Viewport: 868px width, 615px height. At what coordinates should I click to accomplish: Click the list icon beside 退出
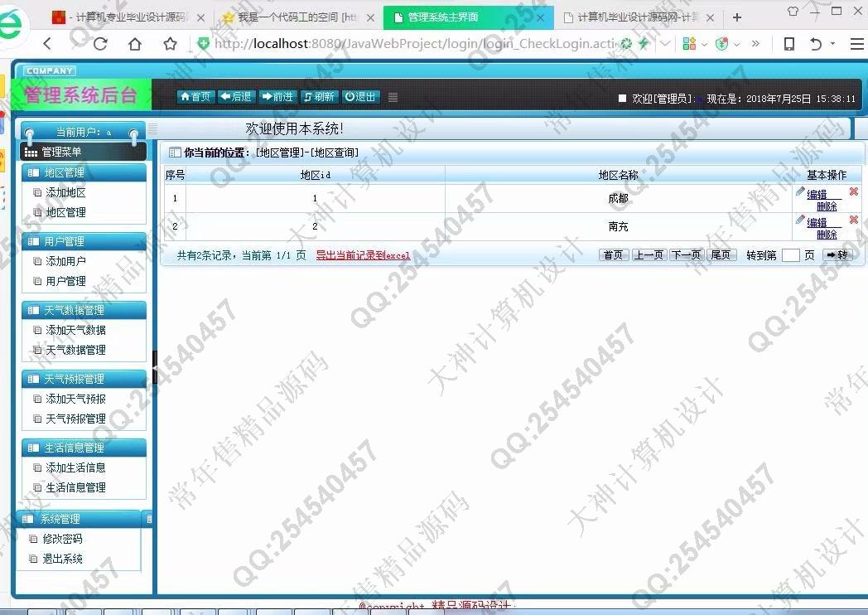coord(393,97)
